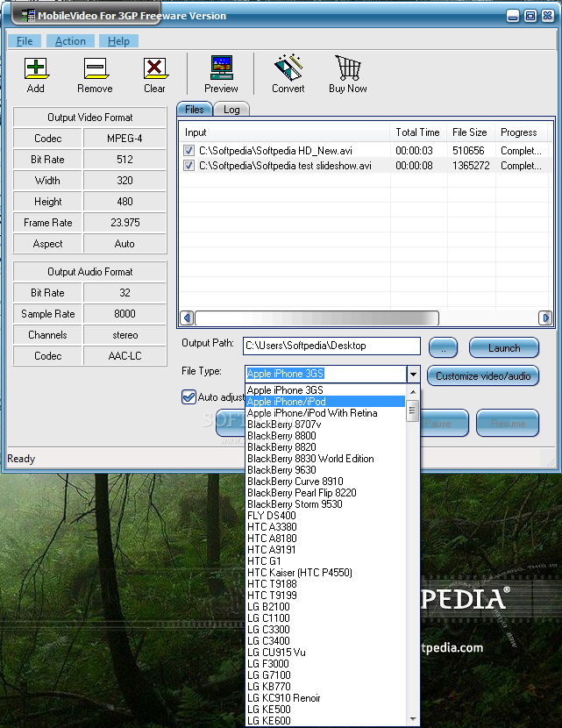This screenshot has width=562, height=728.
Task: Click the Add file icon
Action: tap(36, 68)
